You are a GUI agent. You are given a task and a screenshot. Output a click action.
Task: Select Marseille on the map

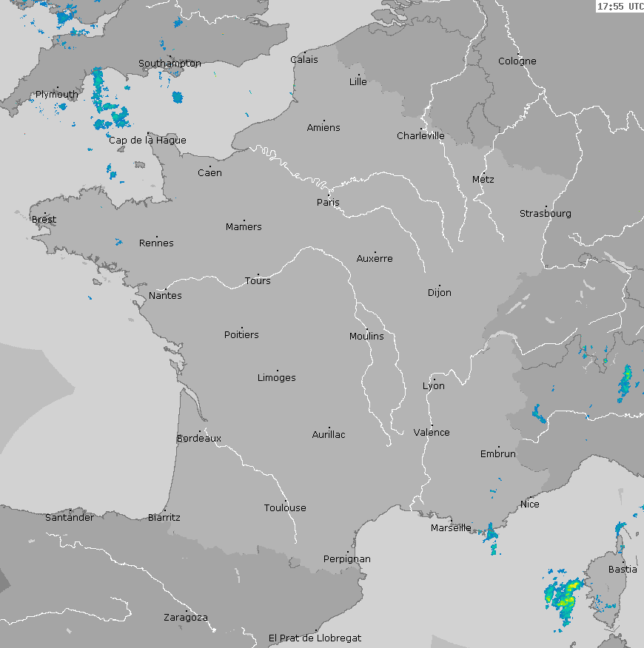(x=450, y=527)
